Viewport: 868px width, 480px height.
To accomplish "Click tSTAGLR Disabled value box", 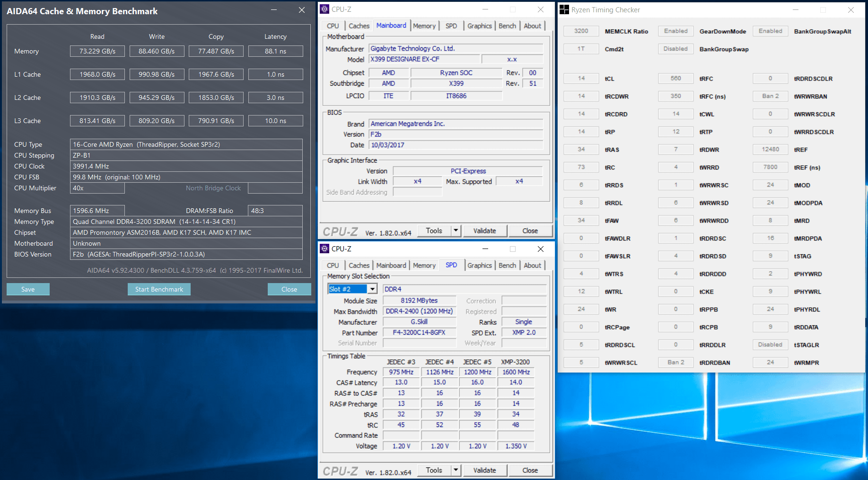I will click(771, 345).
